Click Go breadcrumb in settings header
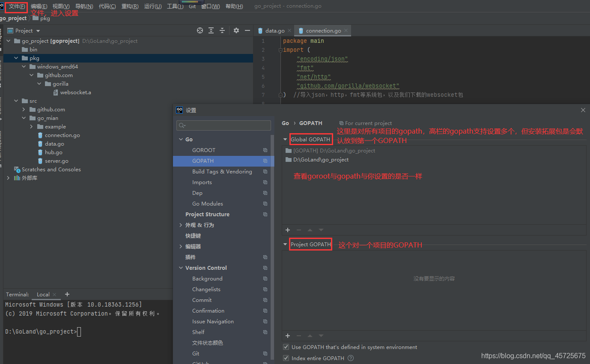Viewport: 590px width, 364px height. pos(286,123)
